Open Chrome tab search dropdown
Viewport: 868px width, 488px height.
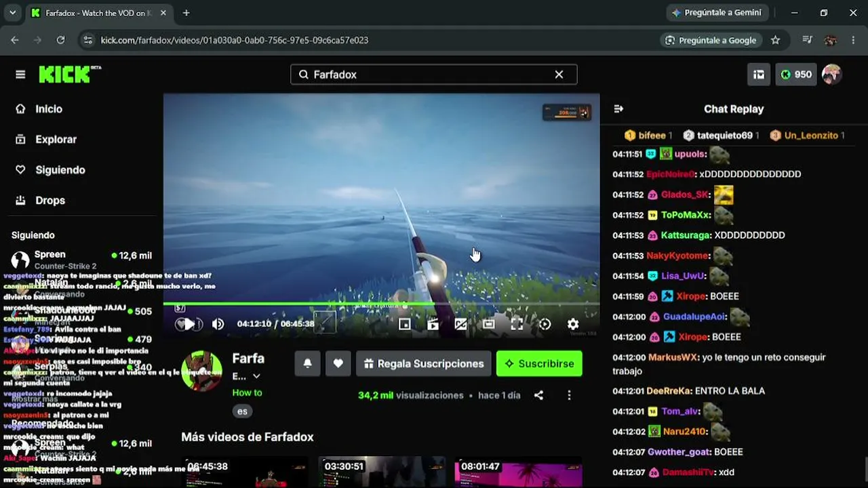pyautogui.click(x=12, y=13)
